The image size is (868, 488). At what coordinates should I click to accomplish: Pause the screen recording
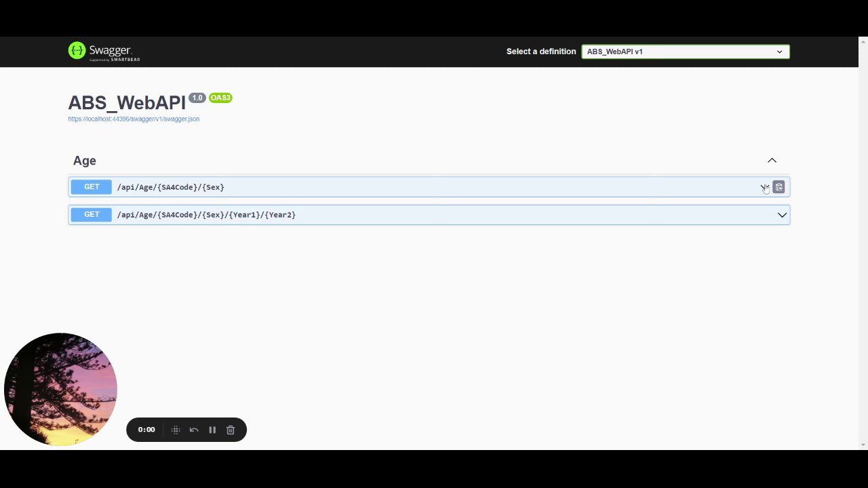212,430
